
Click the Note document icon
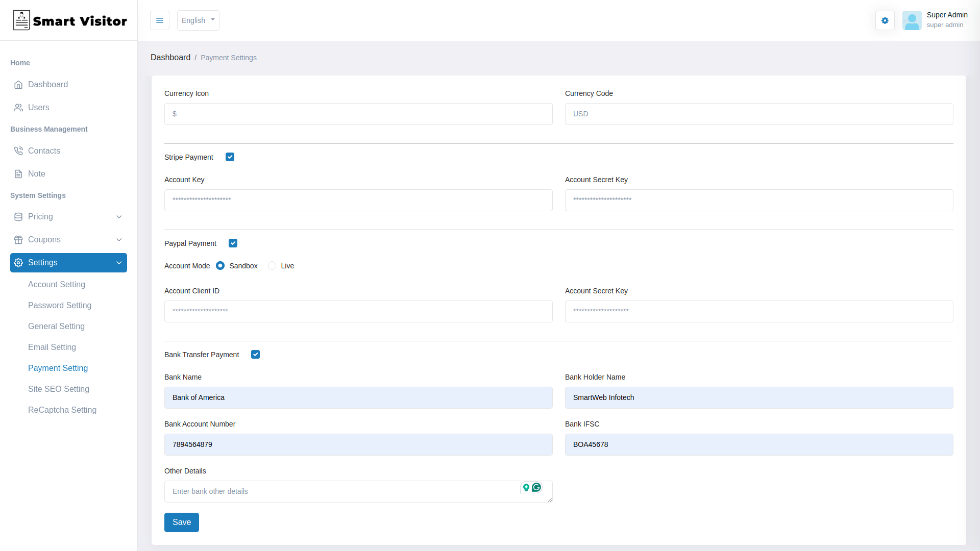(18, 173)
